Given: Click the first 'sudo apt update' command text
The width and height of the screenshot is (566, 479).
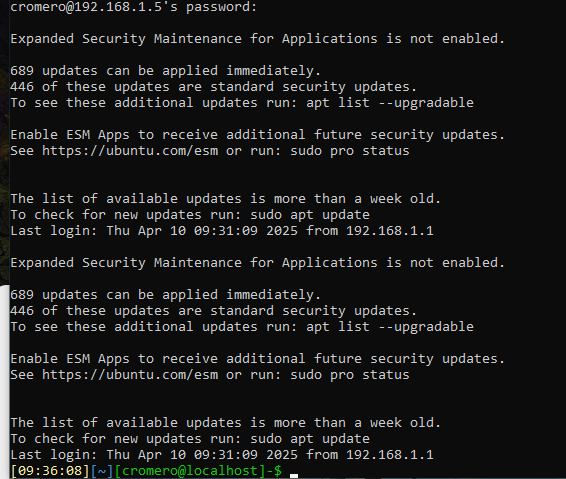Looking at the screenshot, I should coord(310,215).
